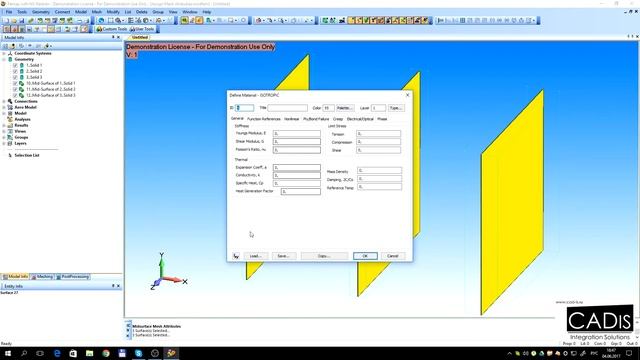Click the Youngs Modulus, E field
This screenshot has height=360, width=640.
point(297,133)
